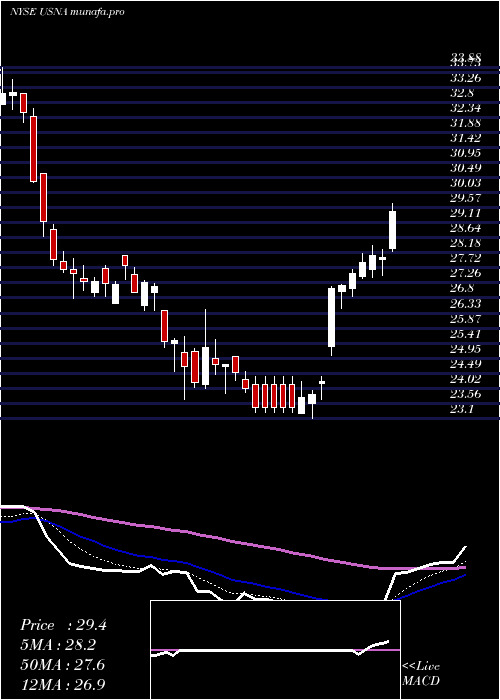Select the 32.8 price axis label
This screenshot has width=500, height=700.
click(x=463, y=93)
